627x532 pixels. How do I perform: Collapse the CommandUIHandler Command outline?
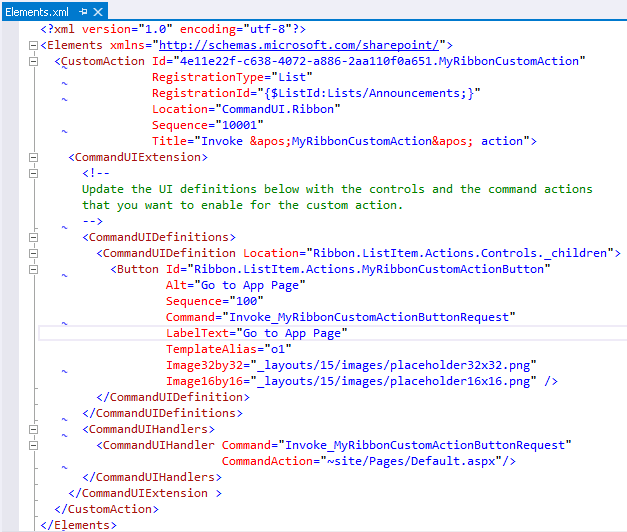pos(34,446)
